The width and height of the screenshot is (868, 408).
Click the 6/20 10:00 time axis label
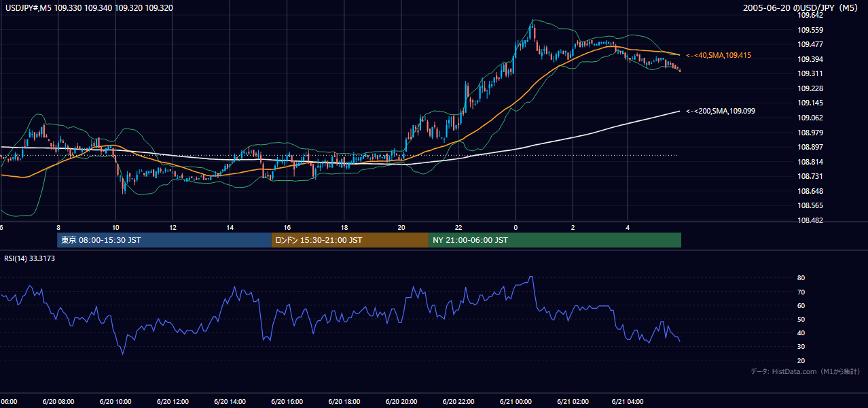coord(115,402)
